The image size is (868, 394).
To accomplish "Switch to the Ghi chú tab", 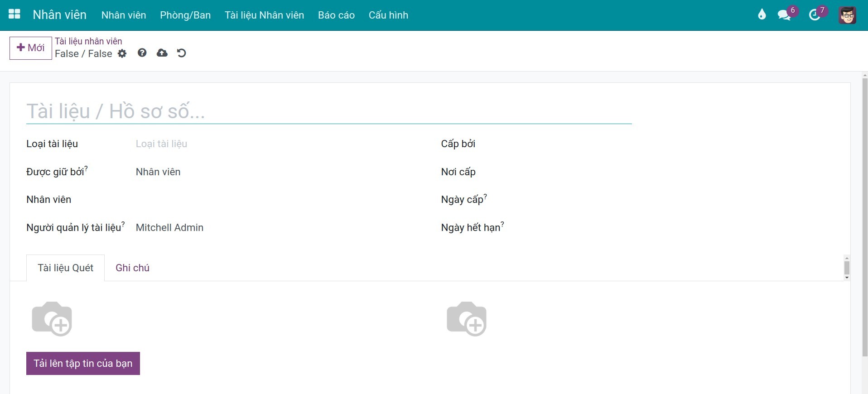I will pos(132,268).
